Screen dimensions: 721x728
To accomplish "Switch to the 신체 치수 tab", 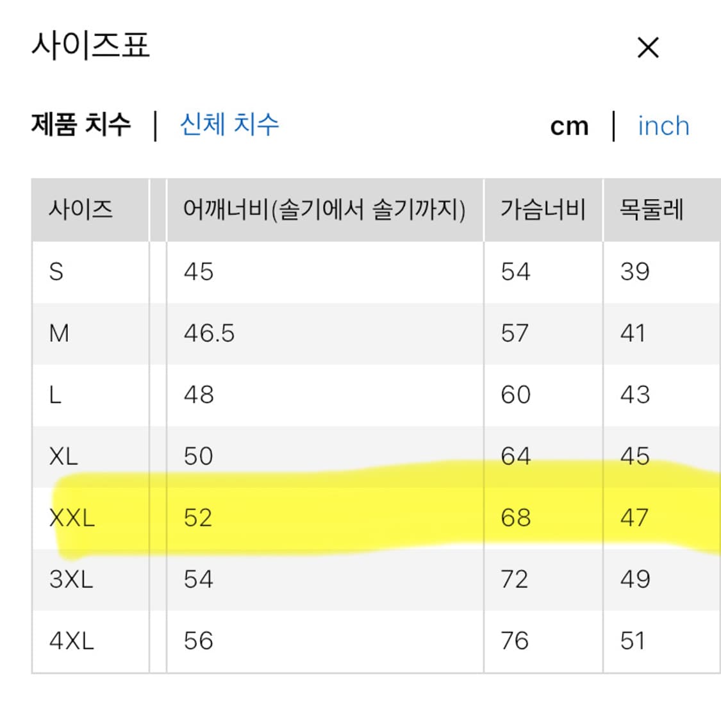I will (x=229, y=126).
